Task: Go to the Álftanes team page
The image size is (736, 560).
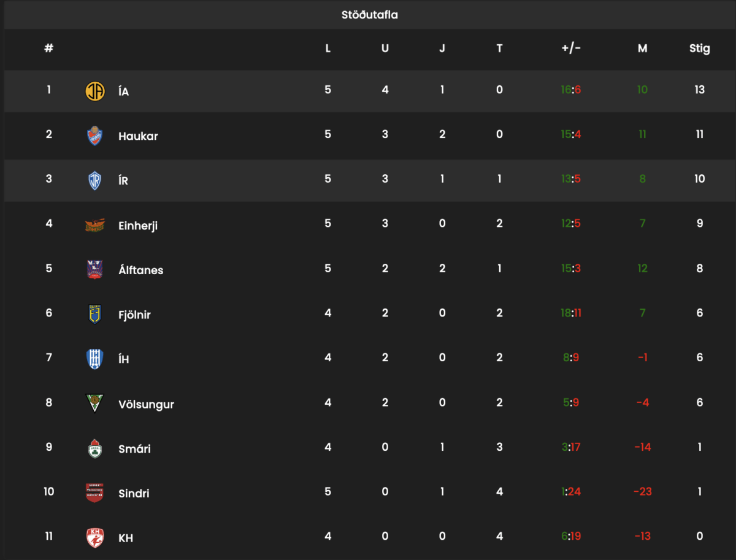Action: click(x=141, y=270)
